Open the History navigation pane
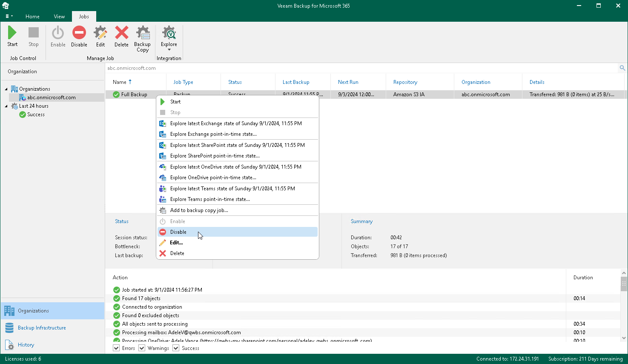The height and width of the screenshot is (364, 628). click(52, 345)
